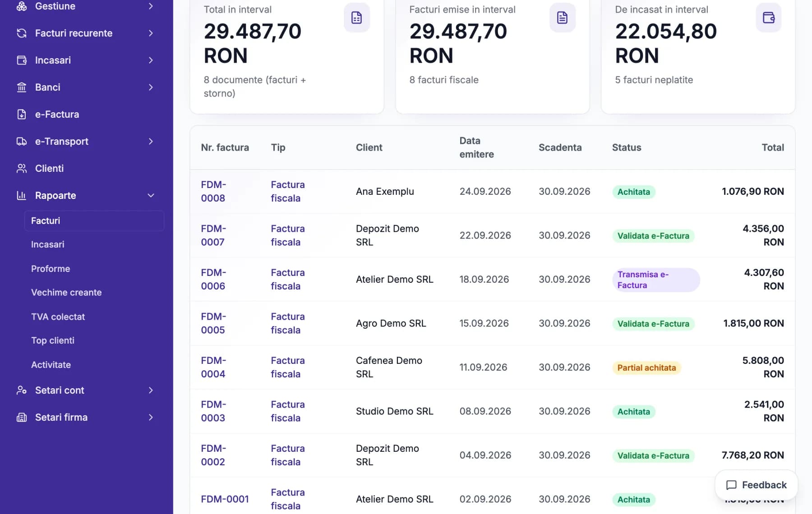Viewport: 812px width, 514px height.
Task: Click the 7.768,20 RON total cell
Action: tap(752, 455)
